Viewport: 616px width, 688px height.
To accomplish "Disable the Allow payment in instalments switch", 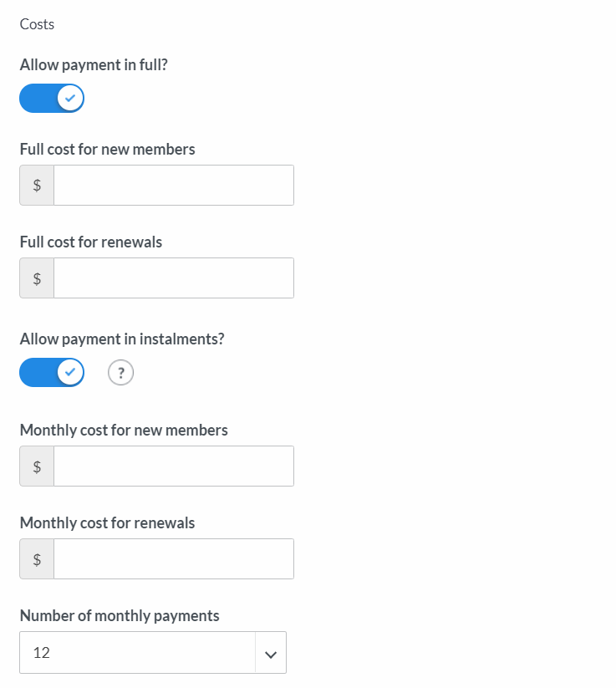I will click(x=52, y=373).
